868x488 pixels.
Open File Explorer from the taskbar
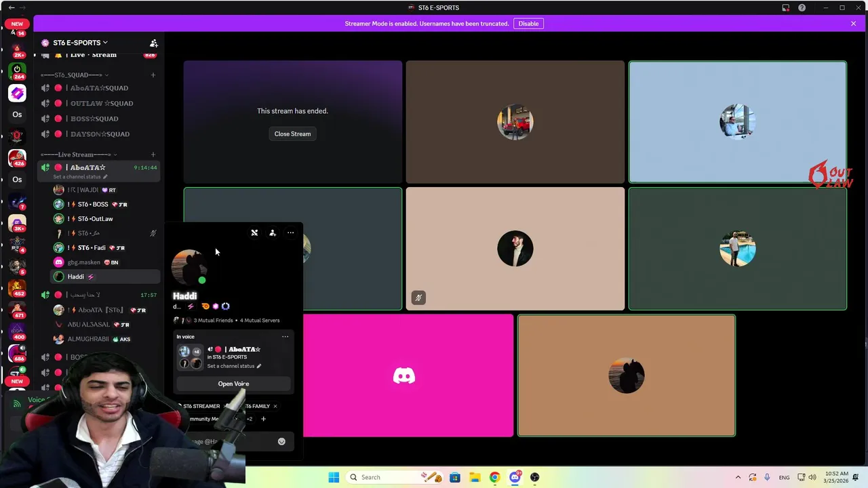click(475, 477)
